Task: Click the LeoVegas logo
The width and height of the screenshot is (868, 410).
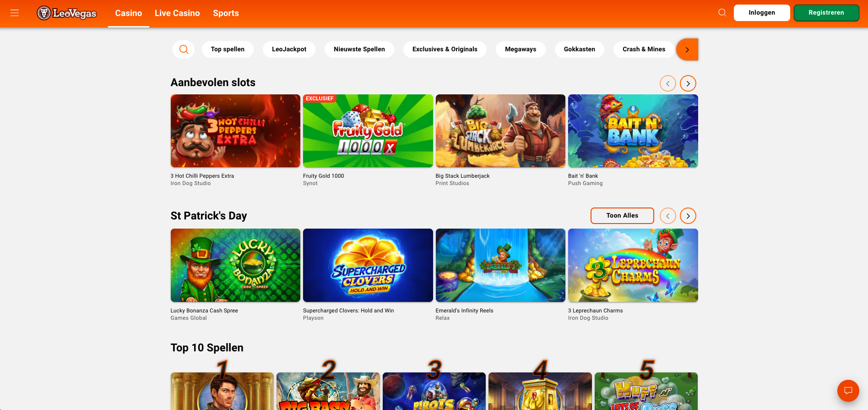Action: tap(67, 13)
